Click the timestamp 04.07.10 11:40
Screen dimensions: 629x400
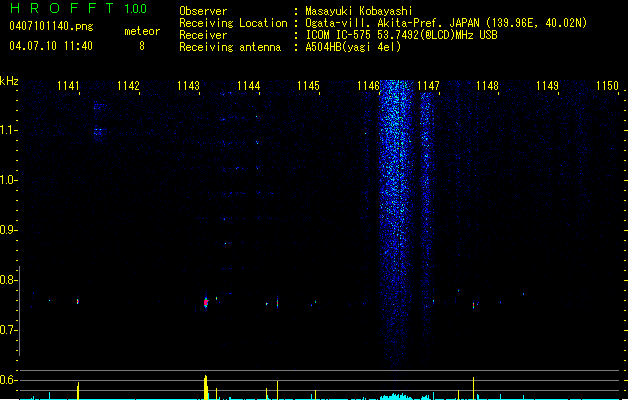pos(51,46)
